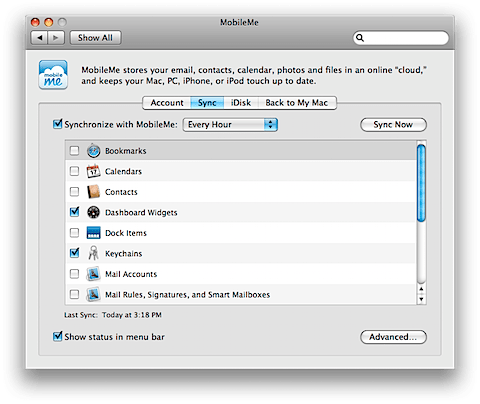This screenshot has height=404, width=480.
Task: Click the Calendars iCal icon
Action: point(93,171)
